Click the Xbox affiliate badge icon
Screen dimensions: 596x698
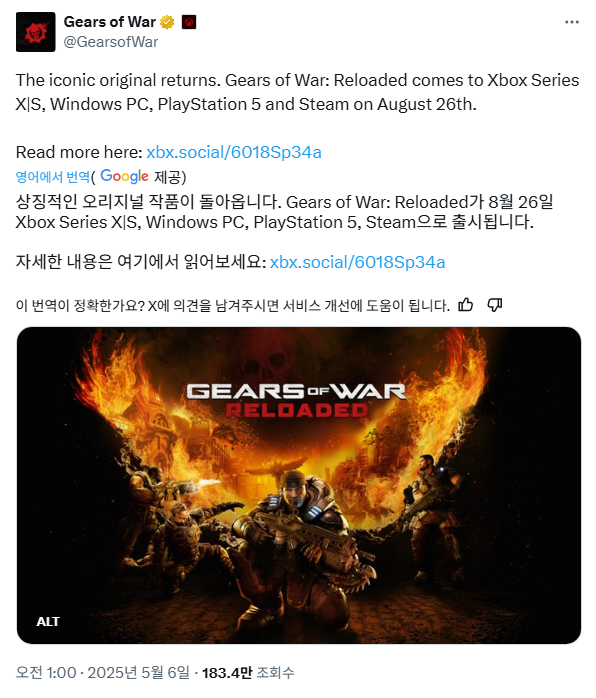point(189,22)
